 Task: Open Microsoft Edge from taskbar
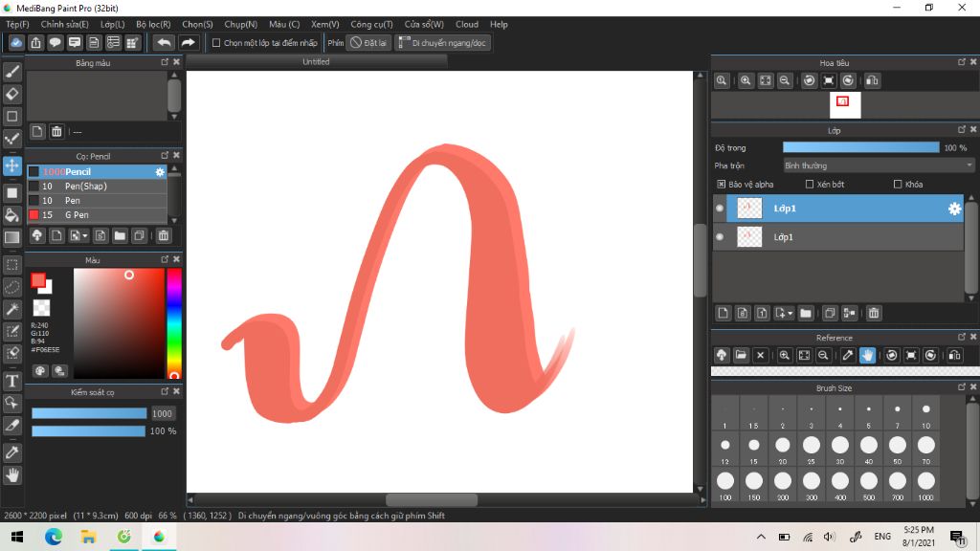pos(54,537)
